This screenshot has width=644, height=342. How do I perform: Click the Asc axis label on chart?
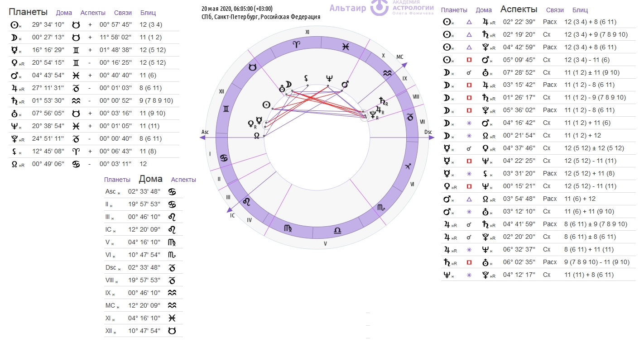[x=205, y=132]
